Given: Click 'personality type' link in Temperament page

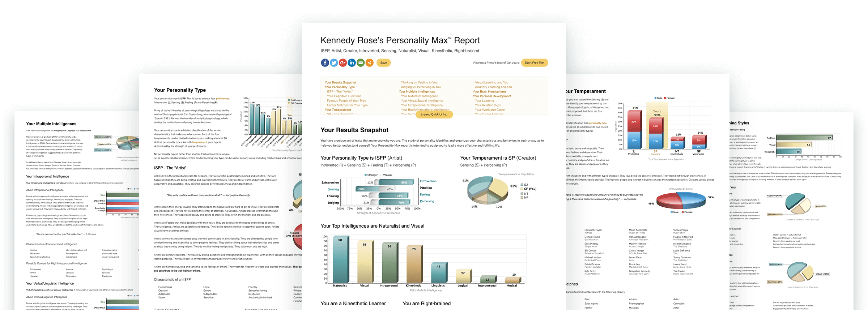Looking at the screenshot, I should [x=598, y=123].
